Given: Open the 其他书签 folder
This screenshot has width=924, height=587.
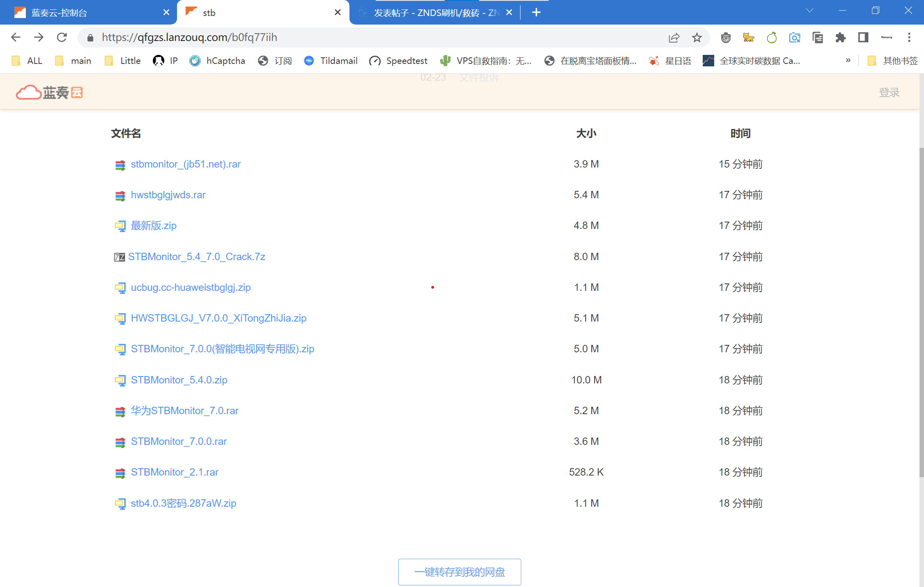Looking at the screenshot, I should (x=892, y=61).
